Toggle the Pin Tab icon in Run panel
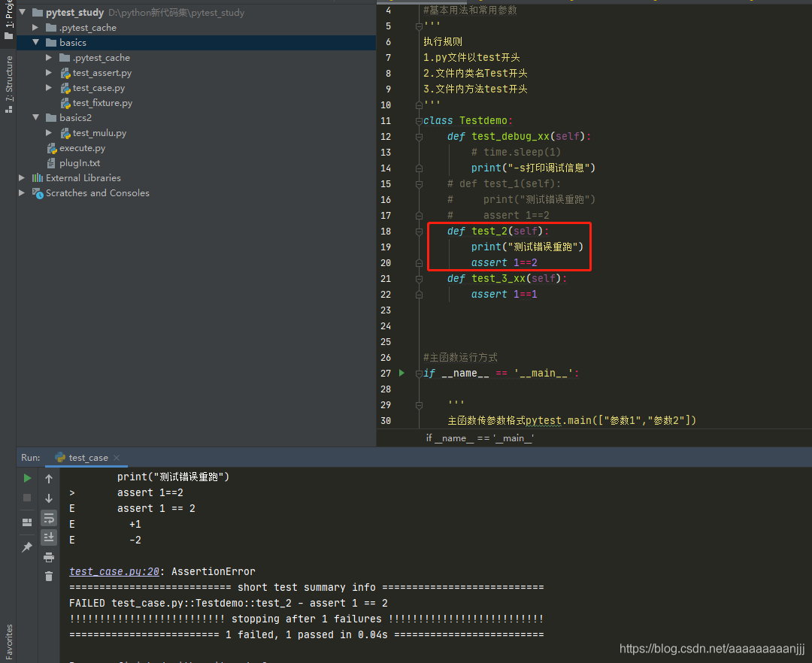812x663 pixels. click(x=27, y=547)
